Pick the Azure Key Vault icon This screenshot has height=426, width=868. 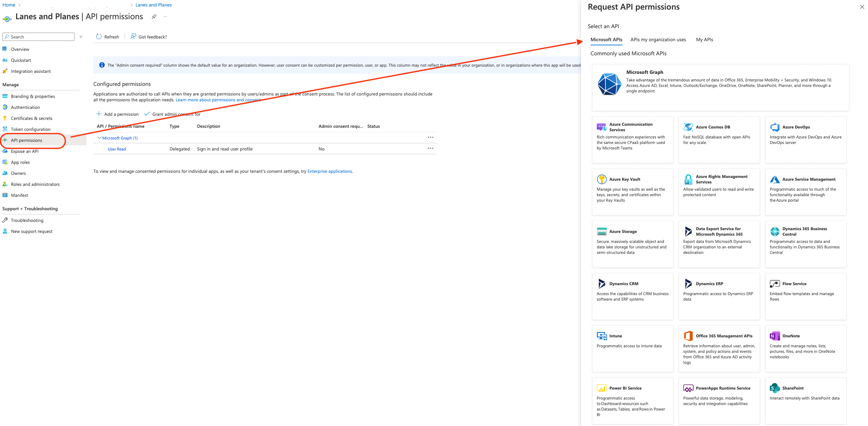click(602, 179)
